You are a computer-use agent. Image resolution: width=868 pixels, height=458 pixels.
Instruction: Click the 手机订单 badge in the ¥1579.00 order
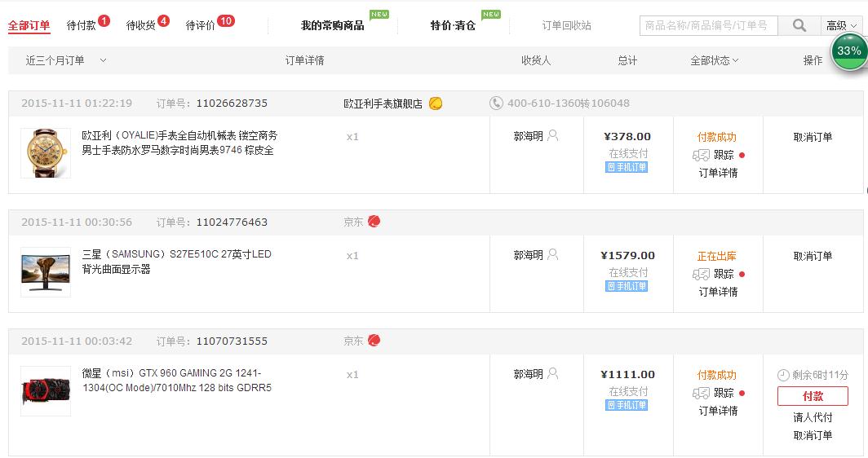point(627,286)
